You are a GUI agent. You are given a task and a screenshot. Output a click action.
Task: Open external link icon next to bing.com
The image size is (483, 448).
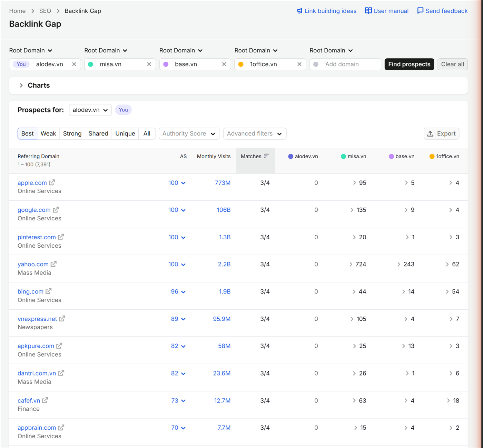[49, 291]
